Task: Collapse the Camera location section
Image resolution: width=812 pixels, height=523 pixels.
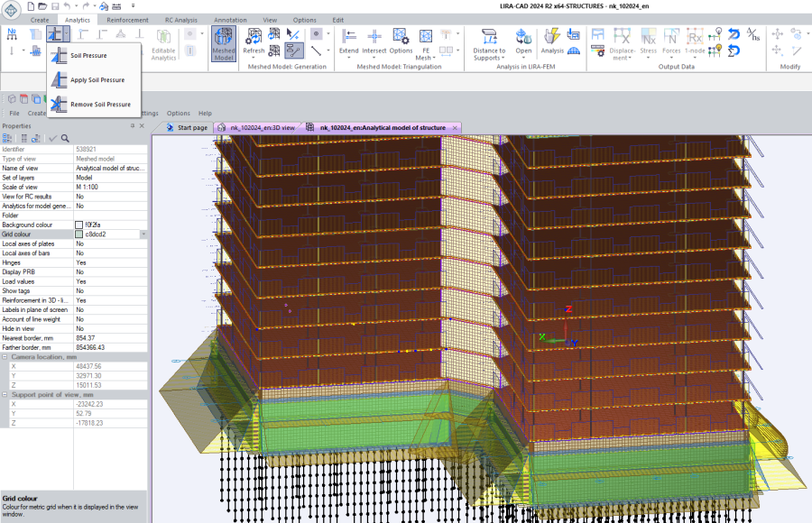Action: click(5, 357)
